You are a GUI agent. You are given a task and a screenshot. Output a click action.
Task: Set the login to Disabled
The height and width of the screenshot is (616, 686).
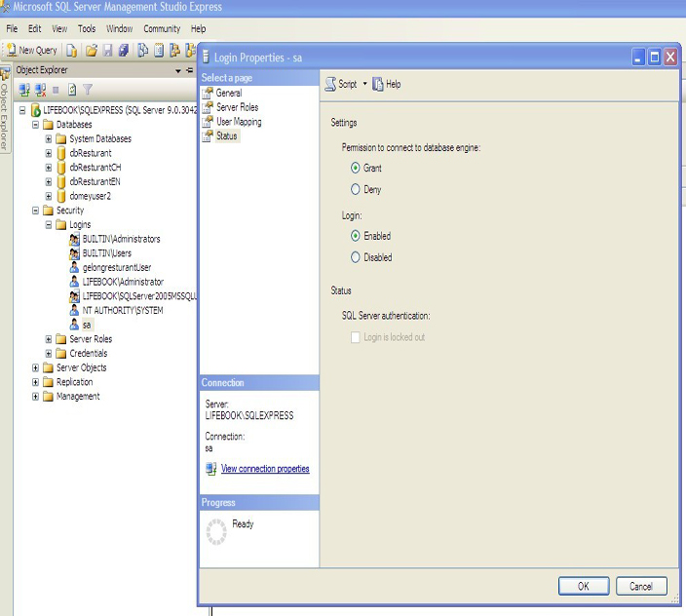click(356, 257)
